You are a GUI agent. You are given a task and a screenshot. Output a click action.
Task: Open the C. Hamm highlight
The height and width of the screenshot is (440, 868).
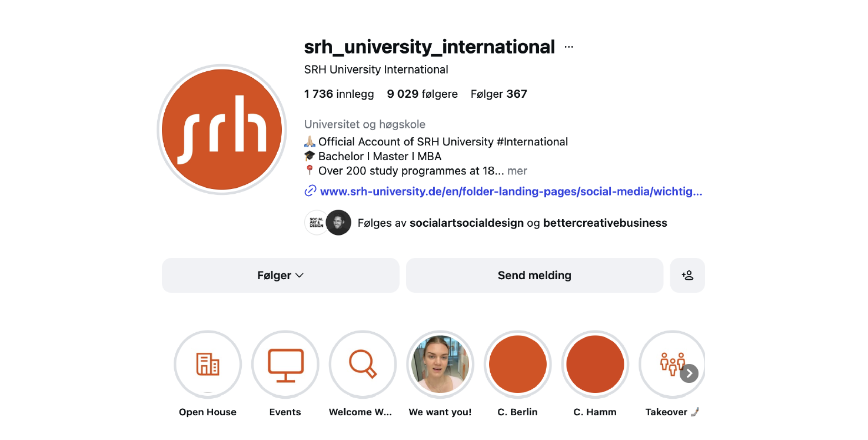click(x=595, y=365)
